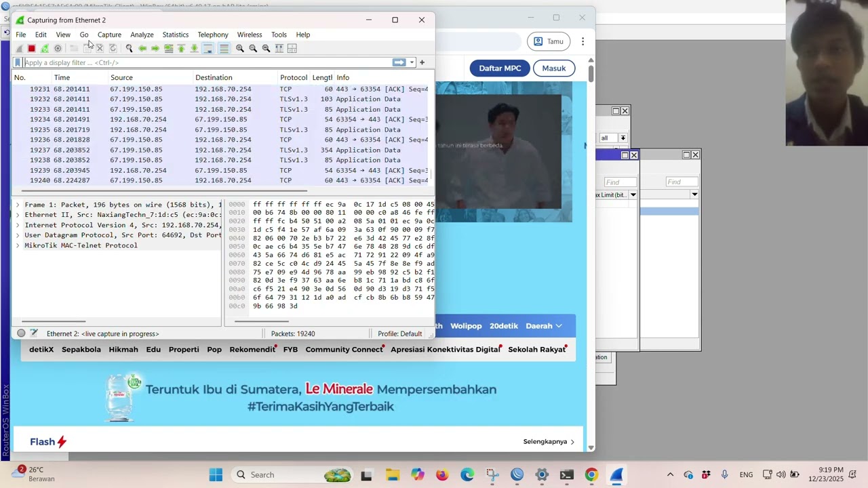Click Go to specified packet icon
Screen dimensions: 868x488
point(168,48)
